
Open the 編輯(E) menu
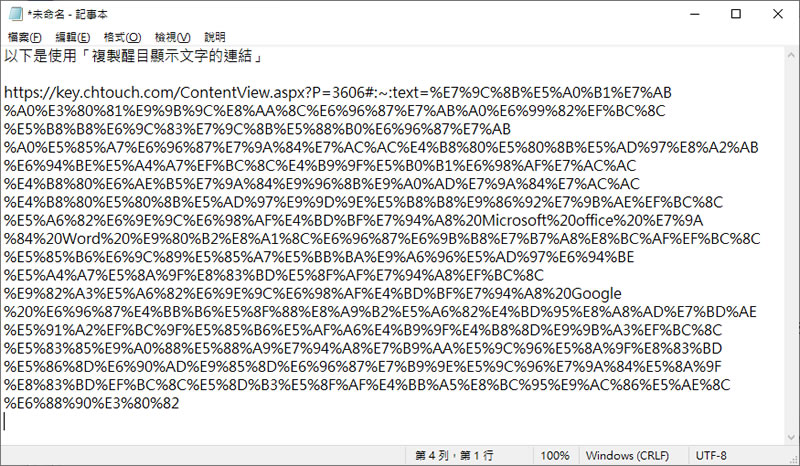click(x=72, y=37)
